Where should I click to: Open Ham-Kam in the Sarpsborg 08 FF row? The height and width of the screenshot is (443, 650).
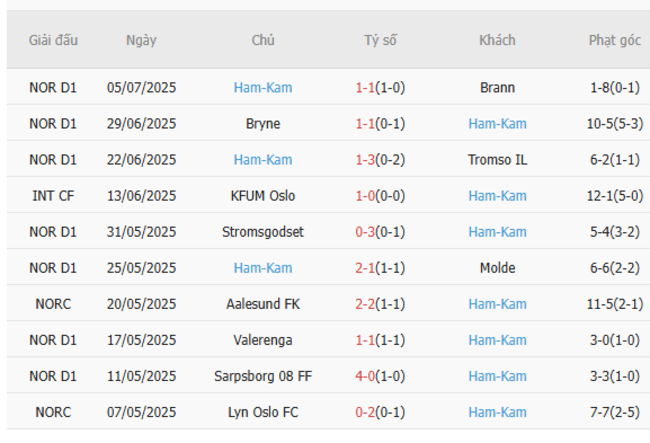(497, 376)
